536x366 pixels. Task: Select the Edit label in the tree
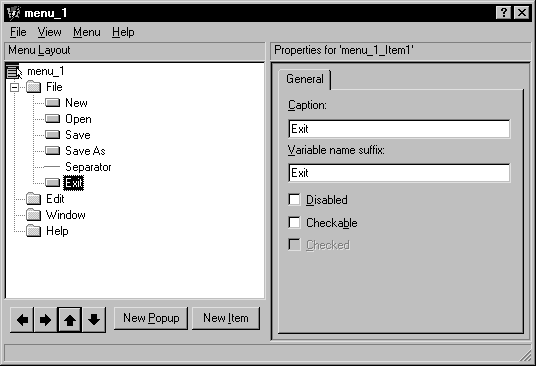point(55,199)
